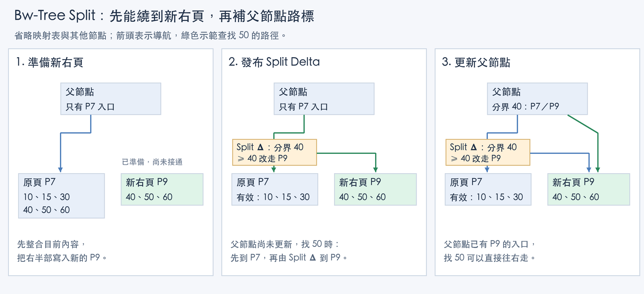Click the heading 1. 準備新右頁
Viewport: 644px width, 294px height.
50,62
